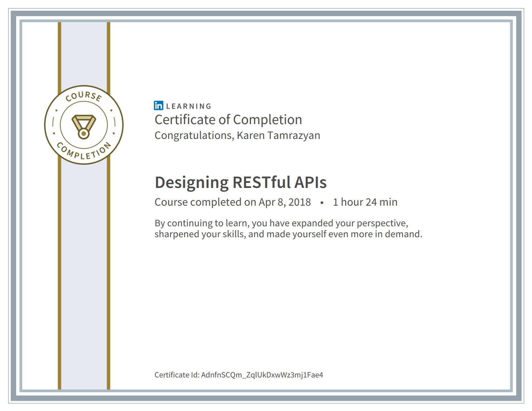The height and width of the screenshot is (411, 532).
Task: Click the 1 hour 24 min duration
Action: click(365, 202)
